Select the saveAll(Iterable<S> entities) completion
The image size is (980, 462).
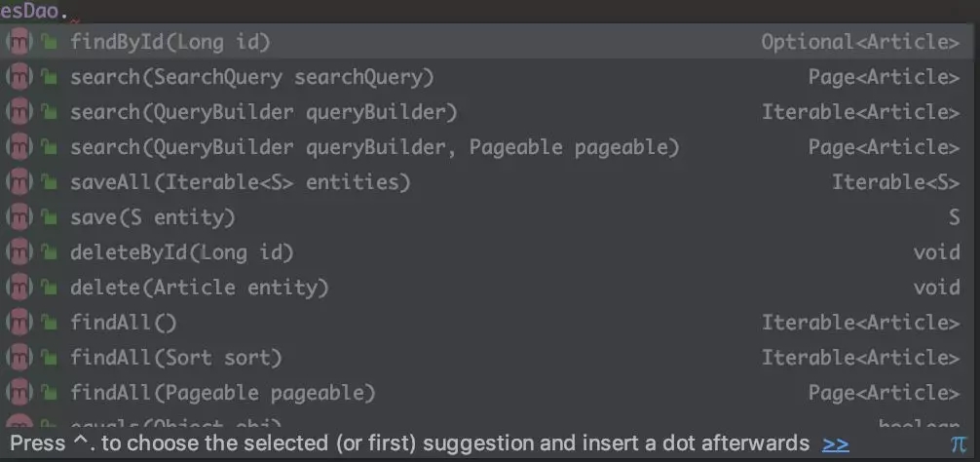tap(486, 182)
